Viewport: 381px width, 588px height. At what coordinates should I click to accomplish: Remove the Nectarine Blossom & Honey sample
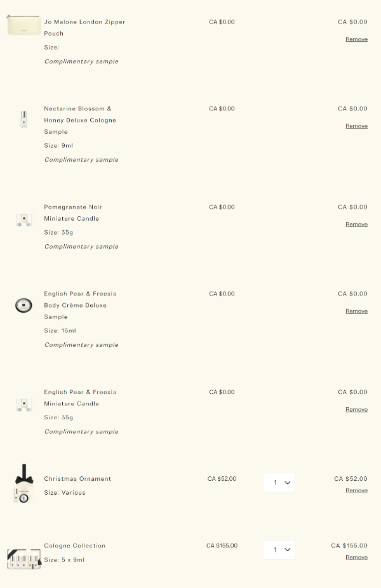click(x=356, y=126)
